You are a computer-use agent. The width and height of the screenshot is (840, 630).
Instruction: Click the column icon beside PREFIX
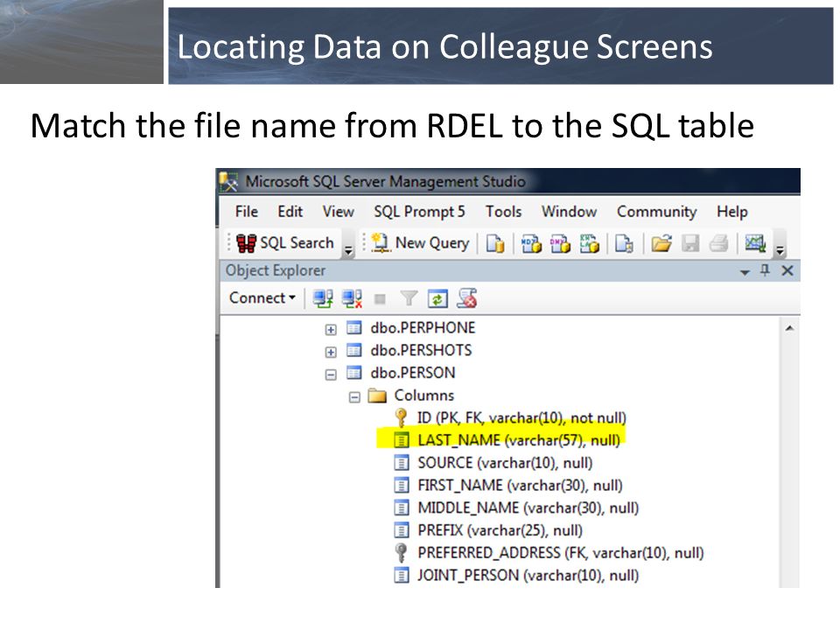[402, 530]
